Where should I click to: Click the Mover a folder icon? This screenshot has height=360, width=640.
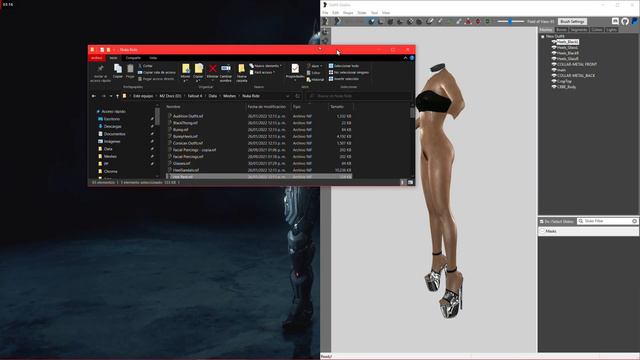[186, 69]
